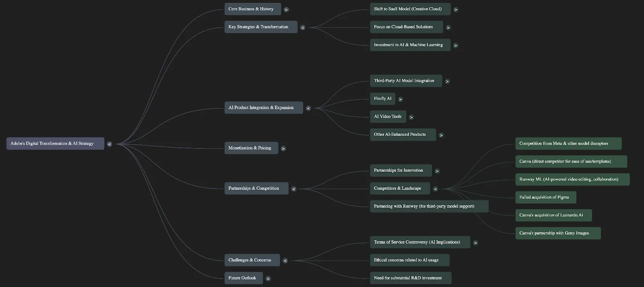
Task: Collapse the Challenges & Concerns branch
Action: click(285, 261)
